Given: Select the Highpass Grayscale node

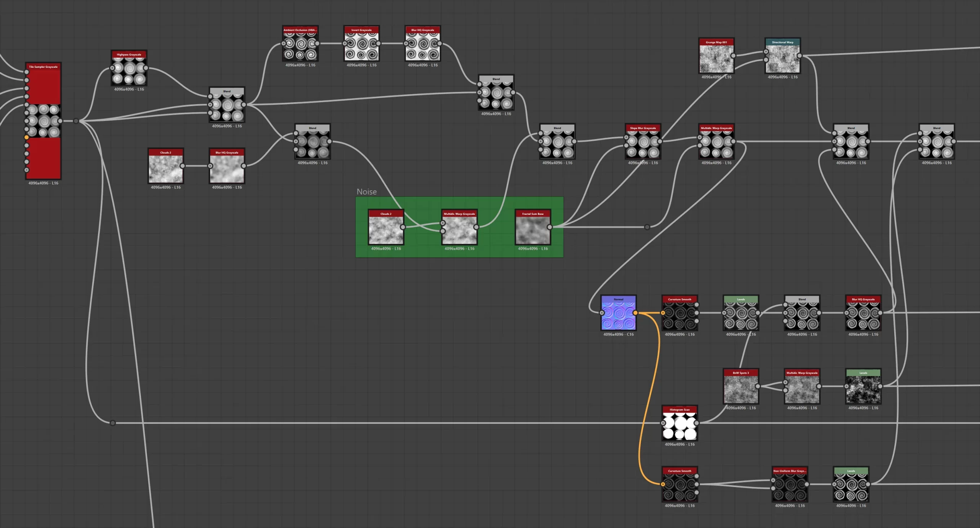Looking at the screenshot, I should (129, 68).
